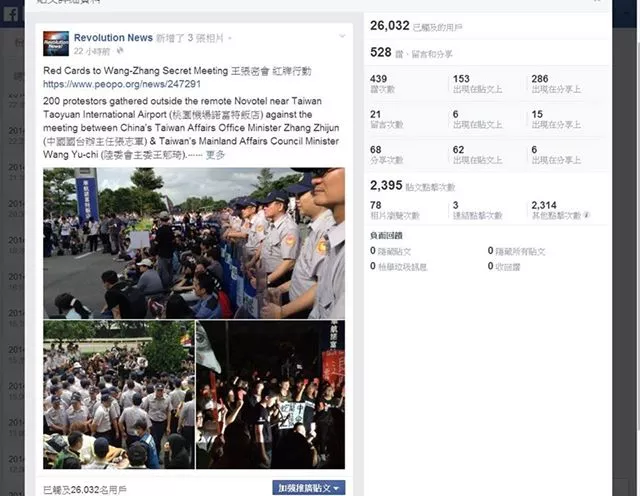Screen dimensions: 640x496
Task: Click the 已觸及26,032名用戶 text below photos
Action: tap(84, 490)
